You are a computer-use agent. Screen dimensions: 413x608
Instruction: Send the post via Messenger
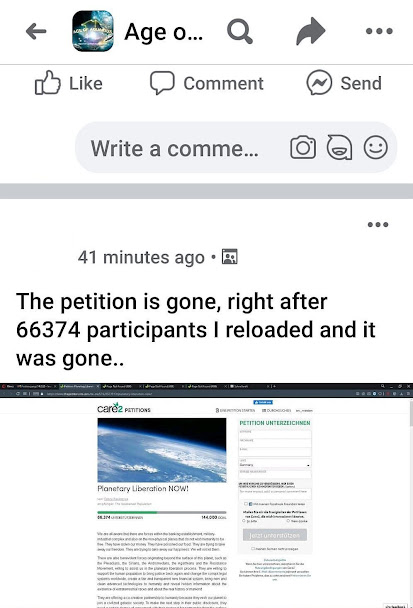pyautogui.click(x=344, y=83)
